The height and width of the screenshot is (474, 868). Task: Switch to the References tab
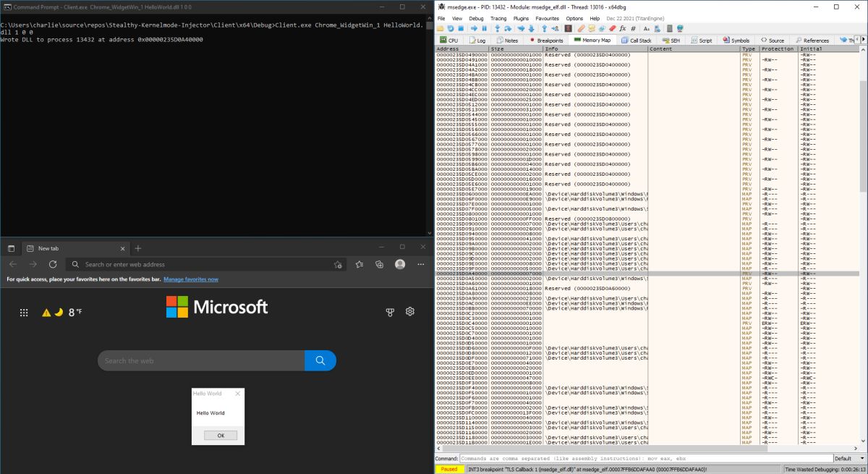812,41
